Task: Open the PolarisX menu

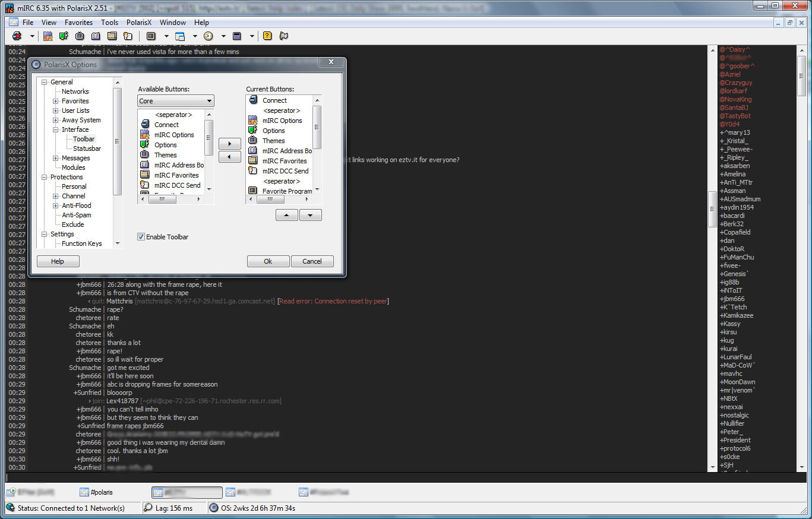Action: pyautogui.click(x=140, y=23)
